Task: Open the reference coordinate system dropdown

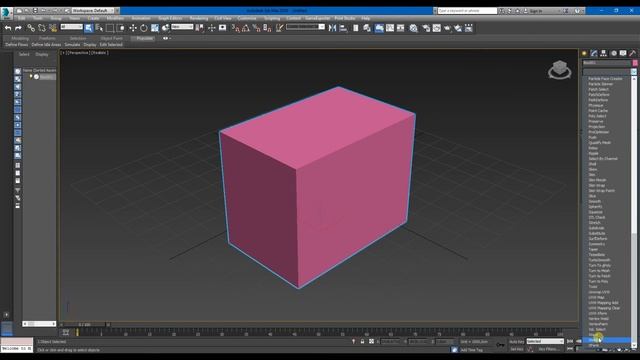Action: tap(182, 27)
